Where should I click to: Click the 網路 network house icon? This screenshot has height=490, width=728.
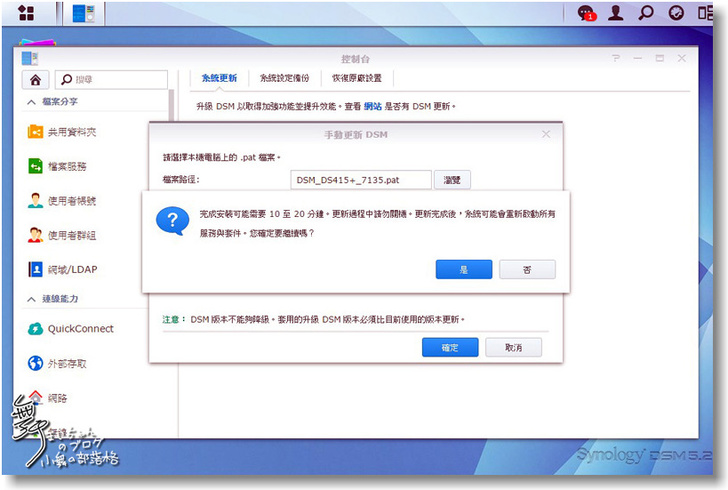tap(36, 397)
